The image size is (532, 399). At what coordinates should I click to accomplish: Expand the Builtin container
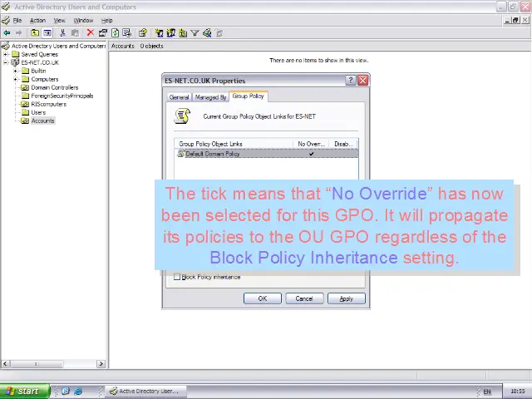pos(15,71)
